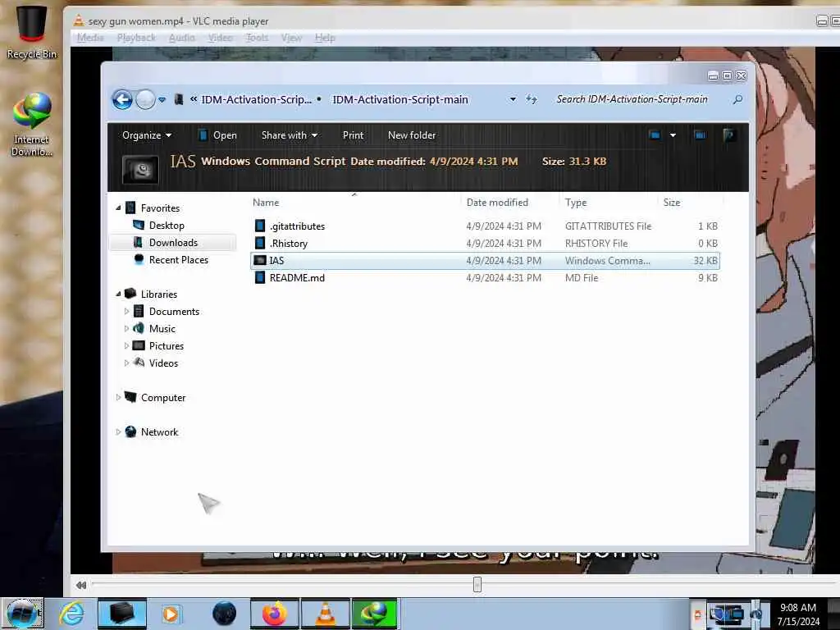Expand the Pictures library node

(x=126, y=345)
